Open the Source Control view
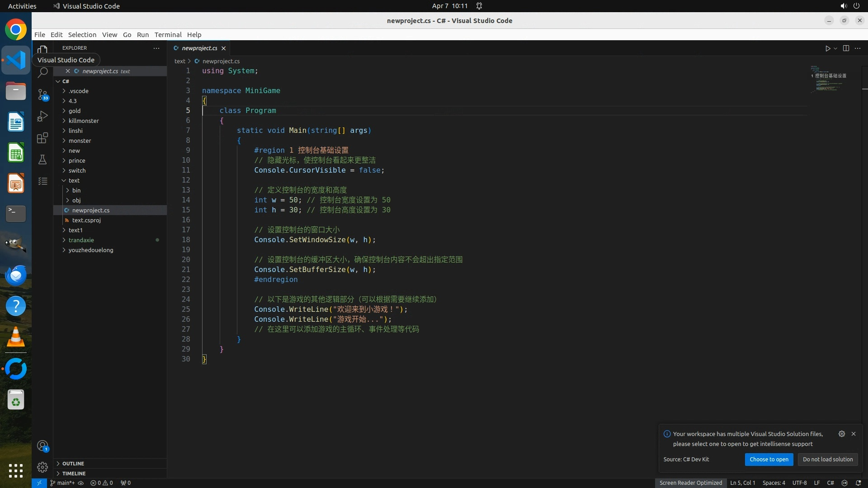The height and width of the screenshot is (488, 868). coord(42,94)
